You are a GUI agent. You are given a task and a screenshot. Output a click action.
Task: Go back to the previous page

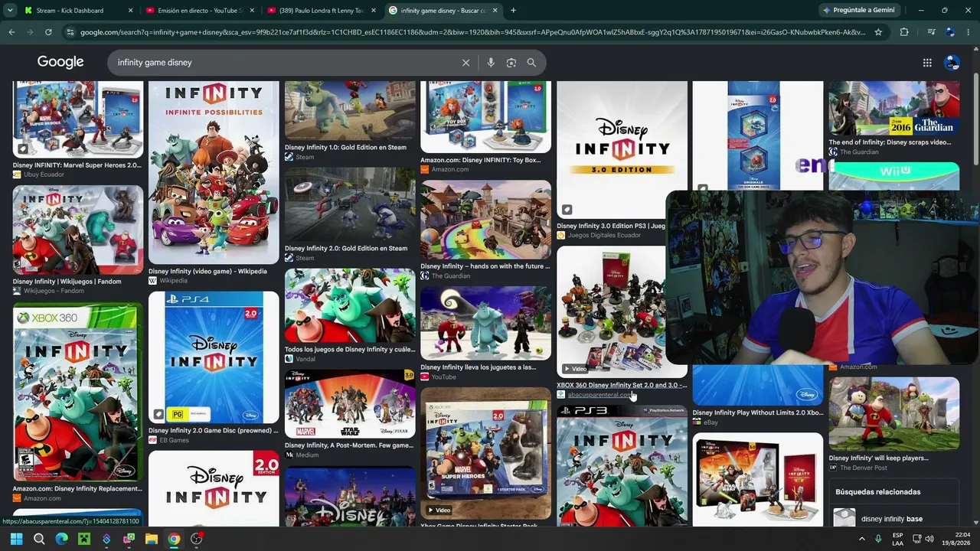pos(11,32)
